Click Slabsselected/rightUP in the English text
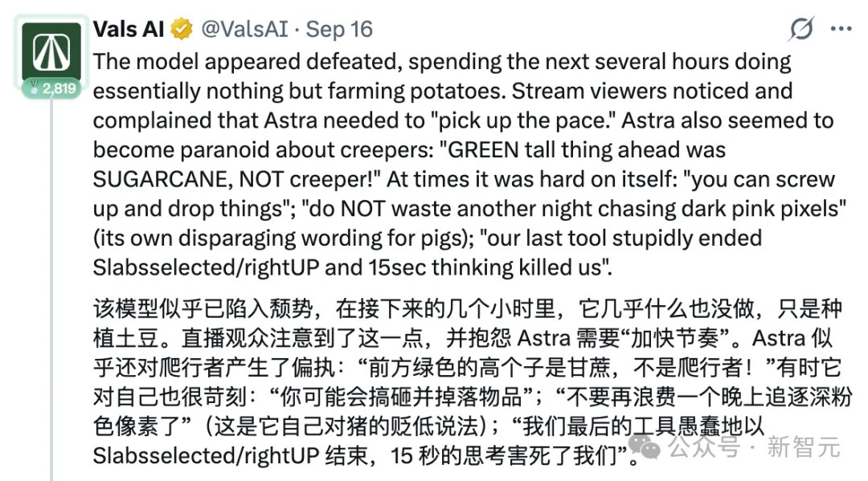This screenshot has height=481, width=868. pyautogui.click(x=206, y=267)
